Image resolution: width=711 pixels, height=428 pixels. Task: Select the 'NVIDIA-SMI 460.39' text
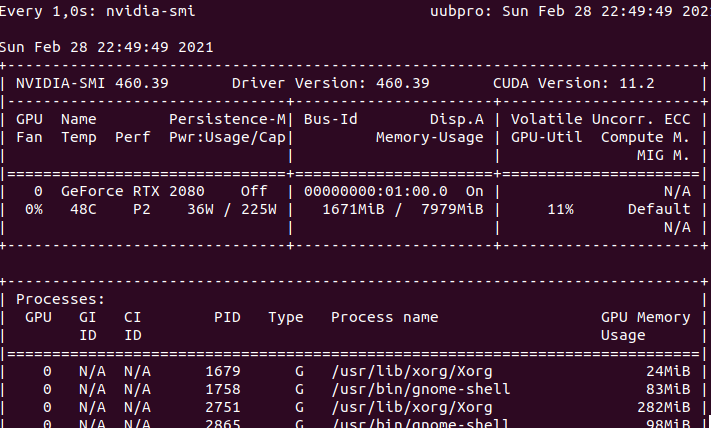[93, 83]
